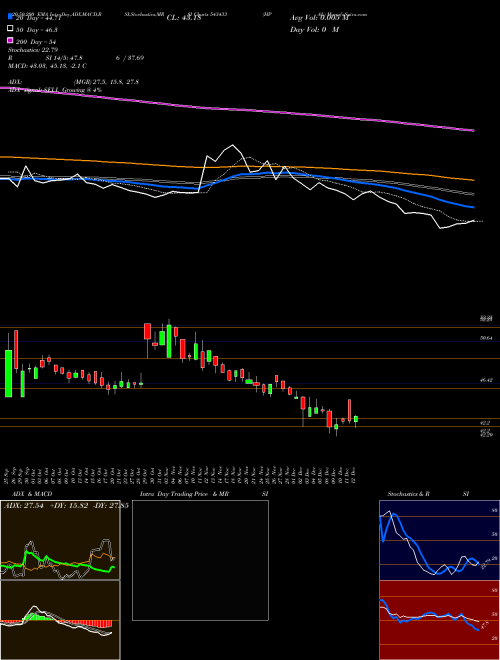Click the 'Intra Day Trading Price' panel heading
Image resolution: width=500 pixels, height=660 pixels.
pos(175,494)
